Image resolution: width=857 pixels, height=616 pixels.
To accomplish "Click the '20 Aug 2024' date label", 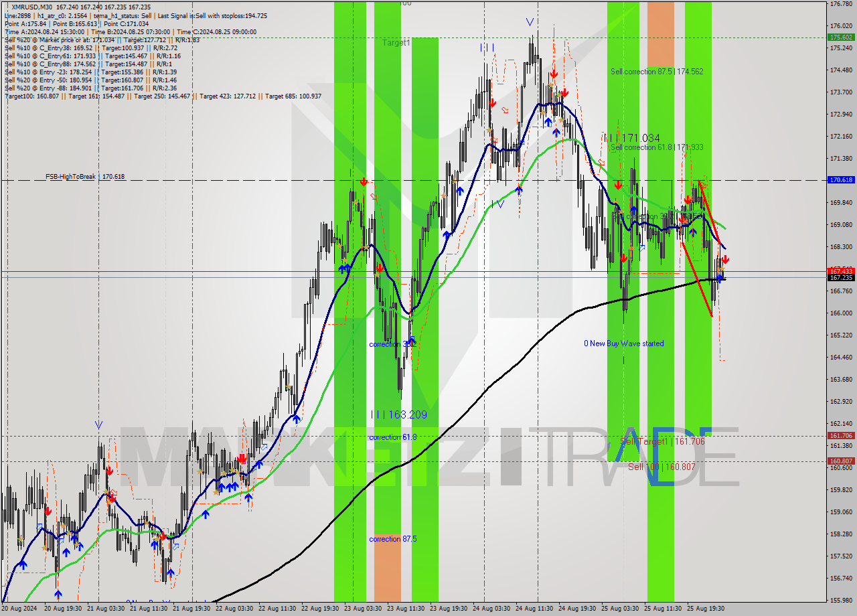I will tap(19, 609).
